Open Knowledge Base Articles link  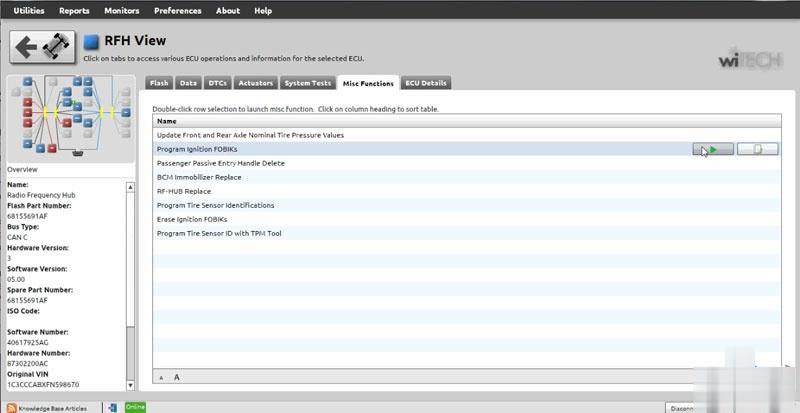tap(47, 408)
